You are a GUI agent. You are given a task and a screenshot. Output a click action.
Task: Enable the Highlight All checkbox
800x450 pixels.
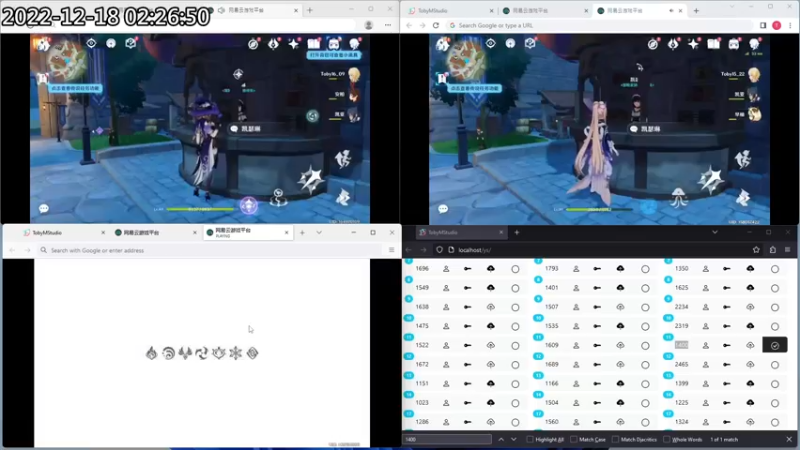530,439
